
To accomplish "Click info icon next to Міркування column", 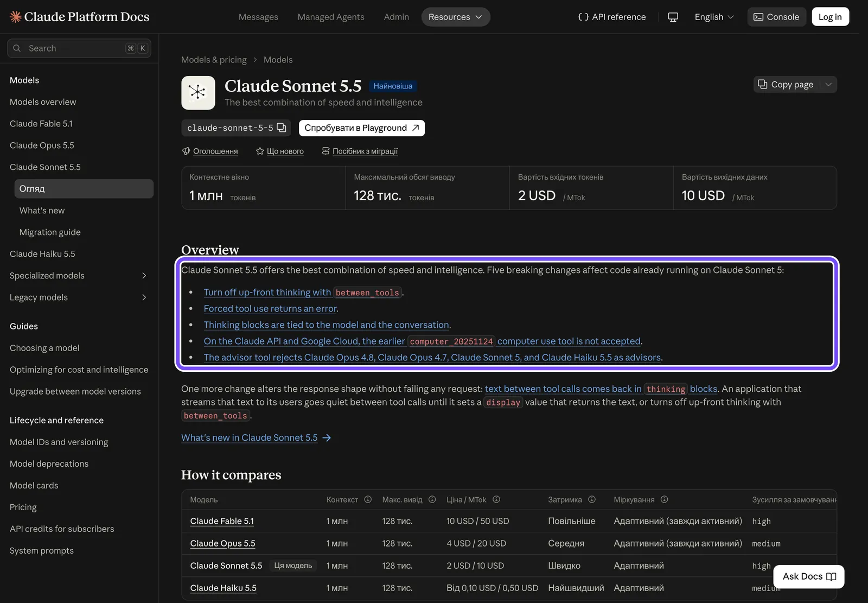I will (x=664, y=499).
